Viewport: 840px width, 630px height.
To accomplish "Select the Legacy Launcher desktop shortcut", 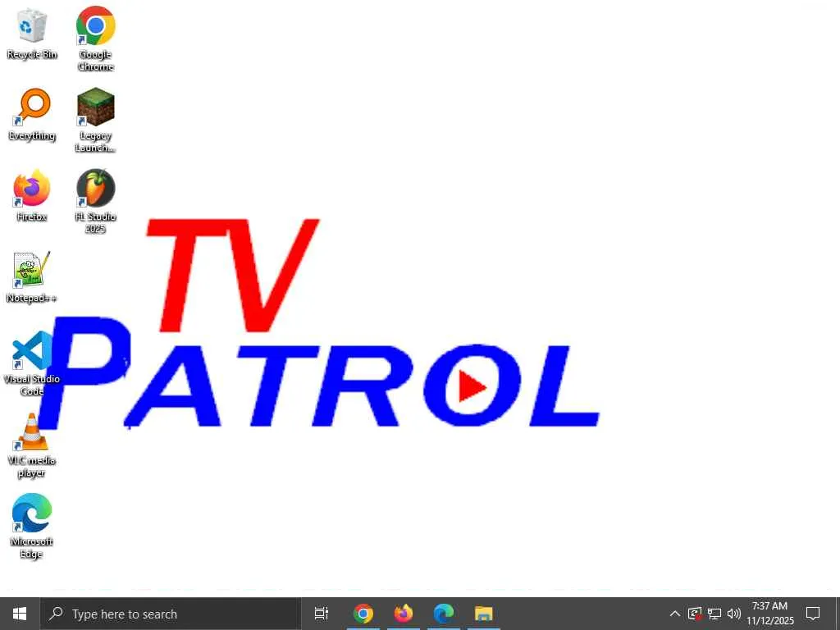I will click(95, 120).
